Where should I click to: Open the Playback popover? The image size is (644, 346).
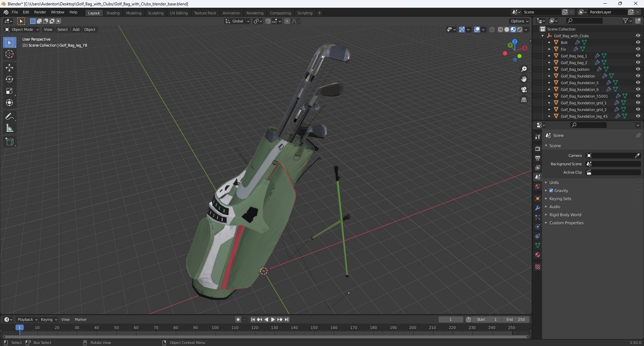pyautogui.click(x=27, y=320)
